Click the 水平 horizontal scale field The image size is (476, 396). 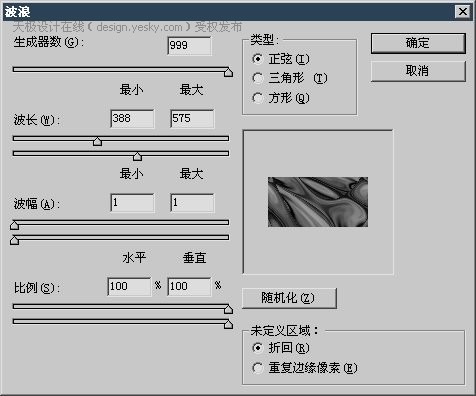(129, 287)
